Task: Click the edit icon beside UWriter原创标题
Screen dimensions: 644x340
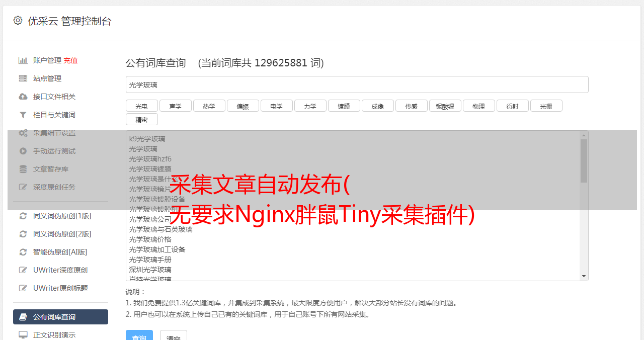Action: tap(23, 288)
